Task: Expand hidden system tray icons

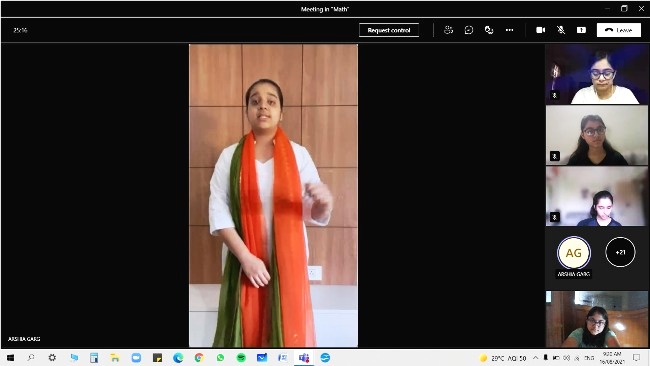Action: (x=536, y=358)
